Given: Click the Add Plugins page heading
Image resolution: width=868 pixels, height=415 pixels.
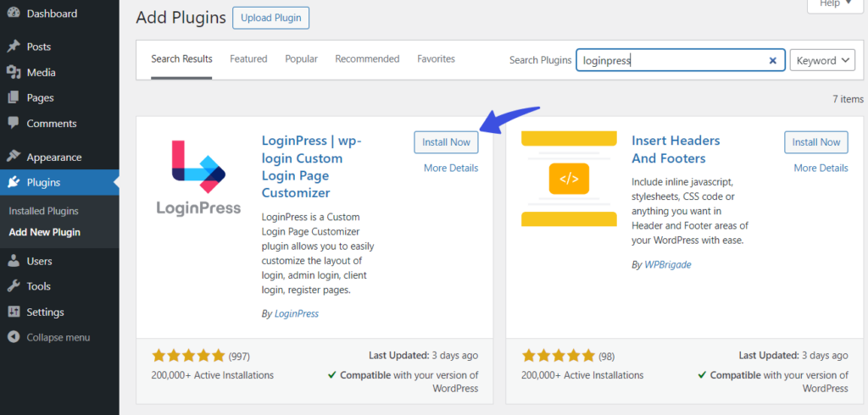Looking at the screenshot, I should [x=181, y=18].
